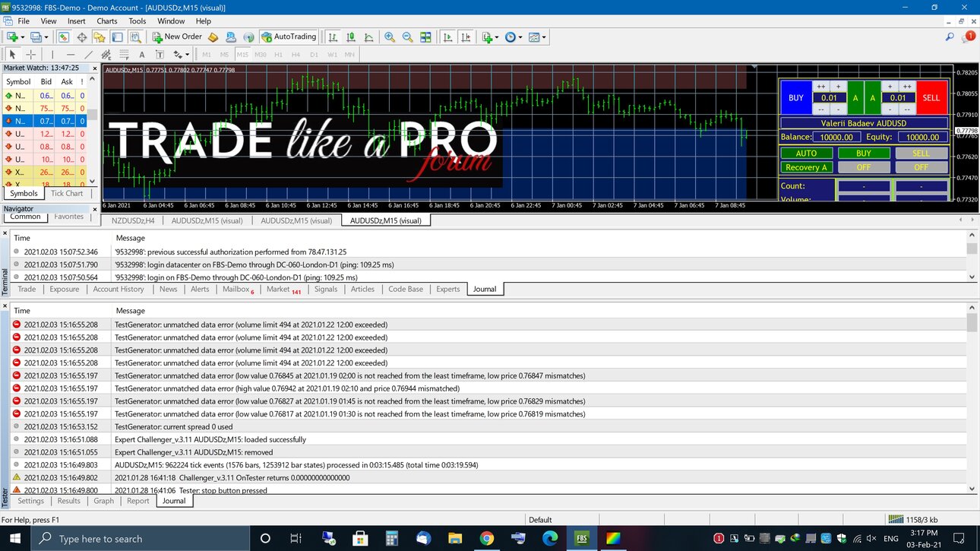Toggle the Recovery A button

tap(807, 167)
